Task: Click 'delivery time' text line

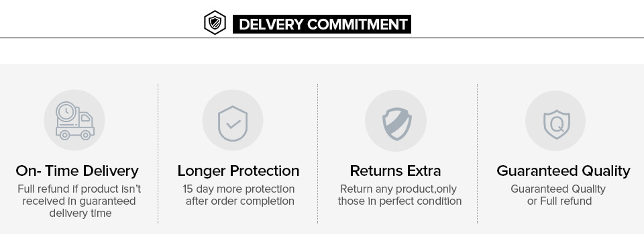Action: [80, 213]
